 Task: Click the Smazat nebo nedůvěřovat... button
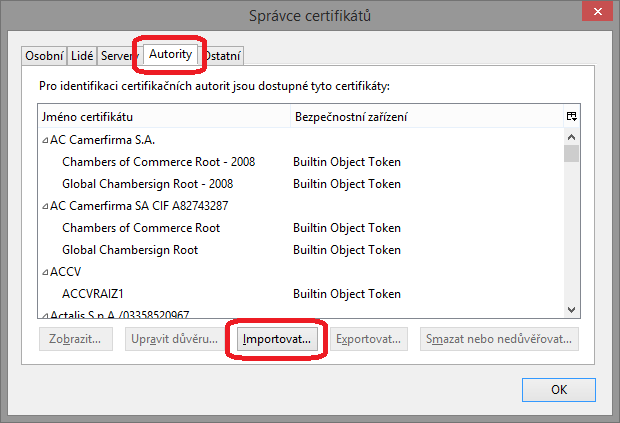point(499,339)
